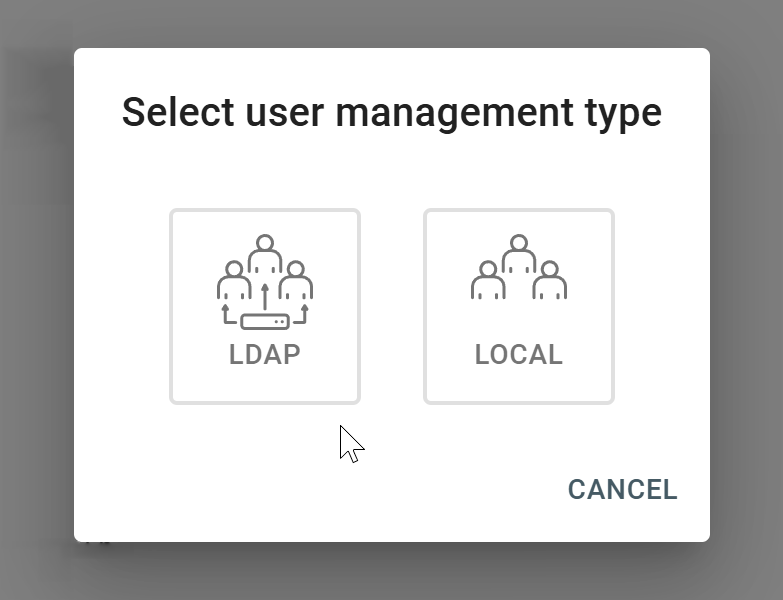Click the left person figure in LOCAL icon

coord(488,281)
